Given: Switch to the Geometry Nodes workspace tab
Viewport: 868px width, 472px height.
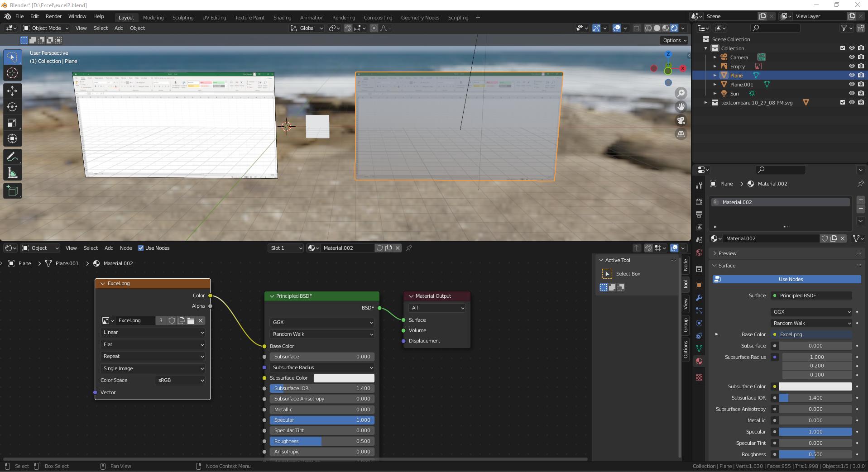Looking at the screenshot, I should tap(420, 18).
